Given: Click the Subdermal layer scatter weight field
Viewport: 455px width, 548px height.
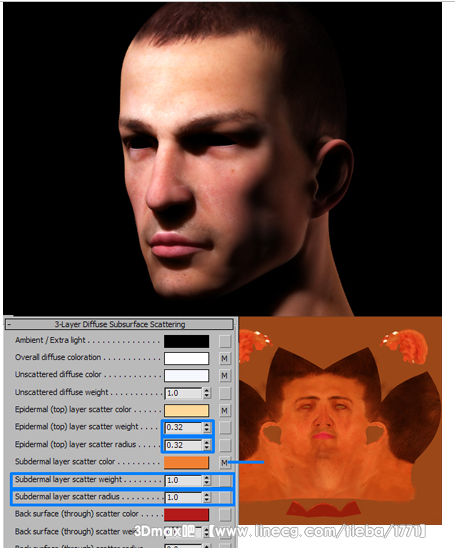Looking at the screenshot, I should point(183,480).
